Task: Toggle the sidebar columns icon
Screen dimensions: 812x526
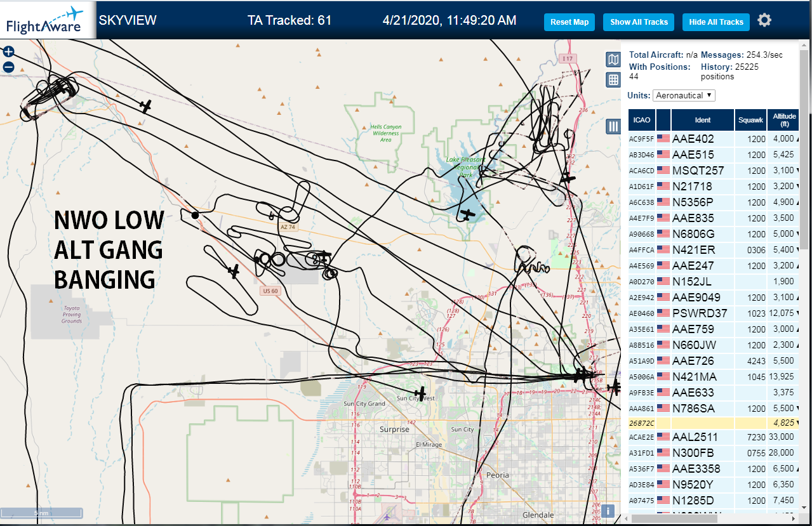Action: [613, 126]
